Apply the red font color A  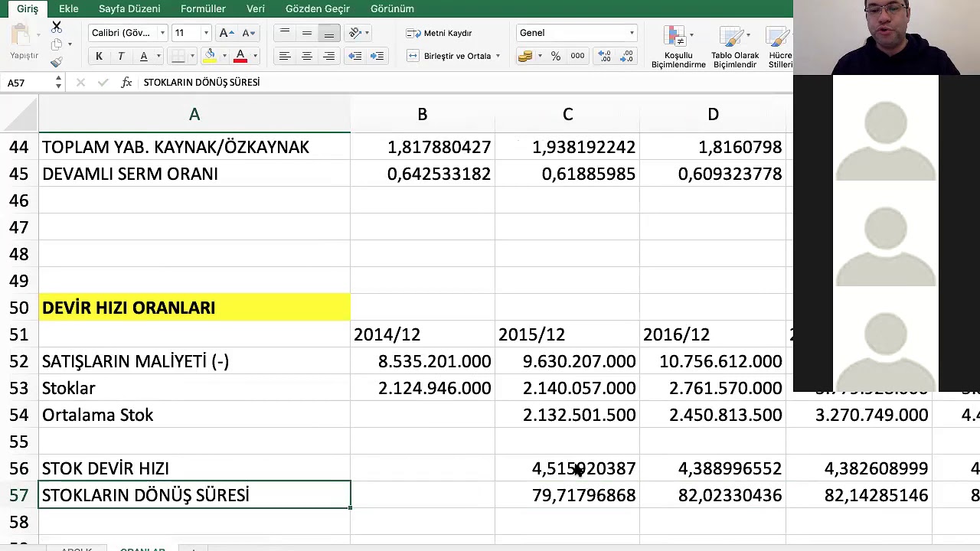(x=240, y=56)
